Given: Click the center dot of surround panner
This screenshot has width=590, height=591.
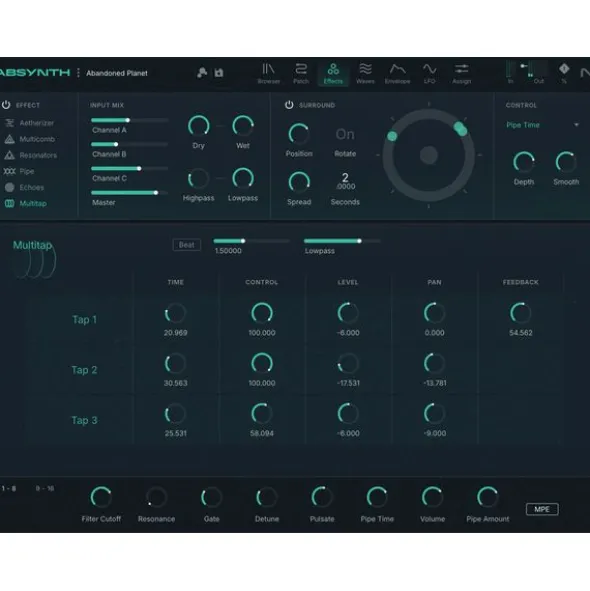Looking at the screenshot, I should coord(429,155).
